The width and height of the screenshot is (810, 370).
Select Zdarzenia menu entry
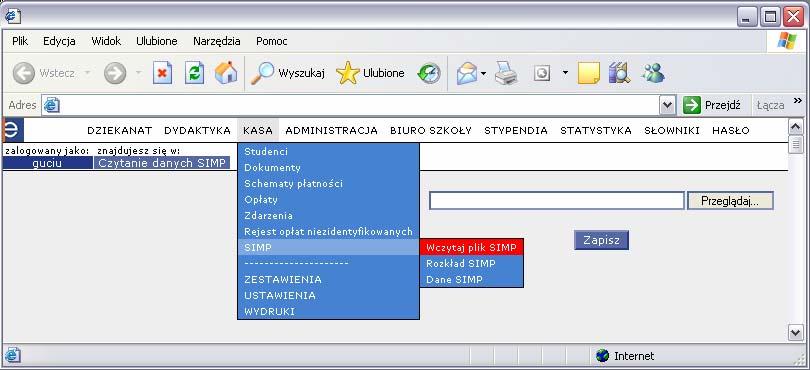coord(328,216)
